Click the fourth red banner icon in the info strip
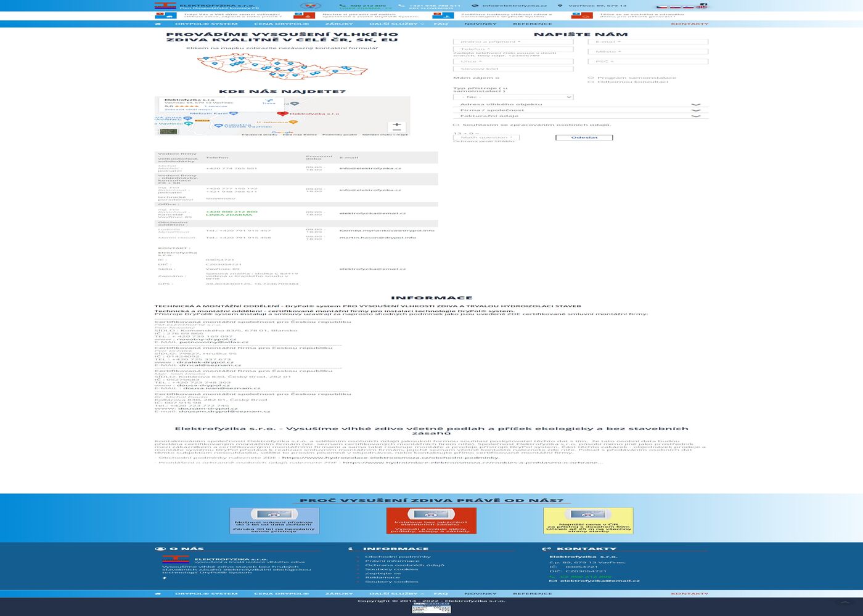 click(582, 15)
